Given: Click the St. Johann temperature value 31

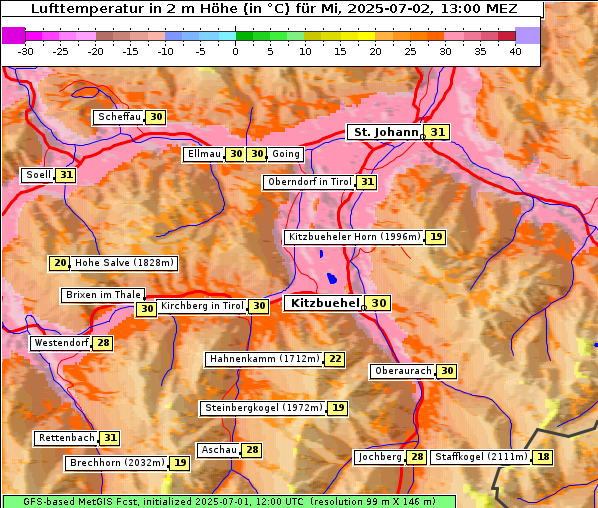Looking at the screenshot, I should pyautogui.click(x=437, y=132).
